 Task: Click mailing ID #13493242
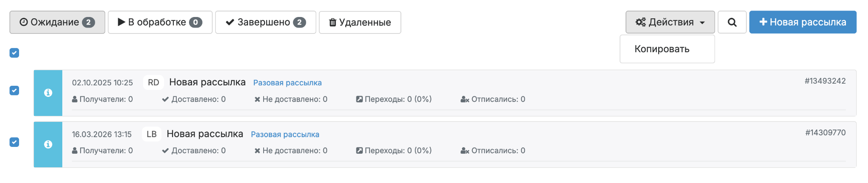pyautogui.click(x=825, y=81)
